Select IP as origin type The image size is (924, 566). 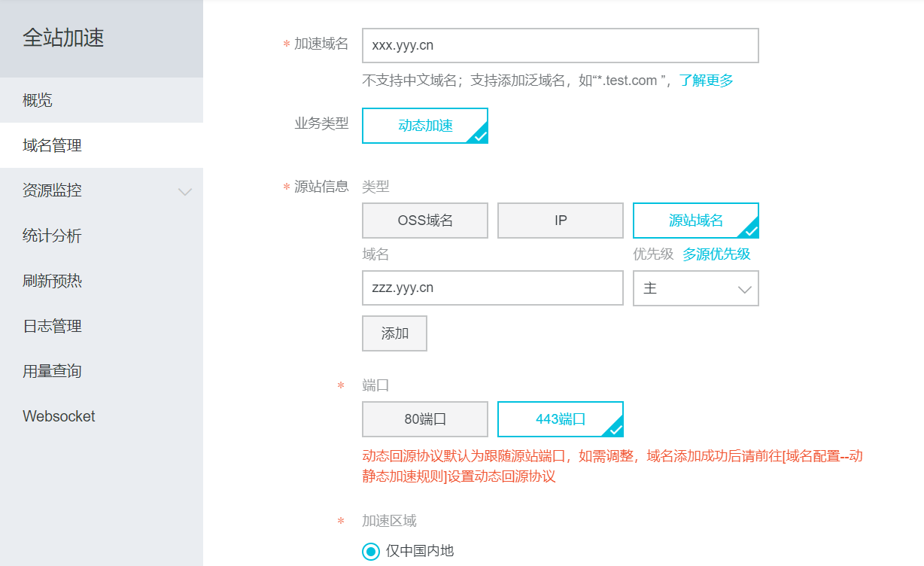point(560,220)
